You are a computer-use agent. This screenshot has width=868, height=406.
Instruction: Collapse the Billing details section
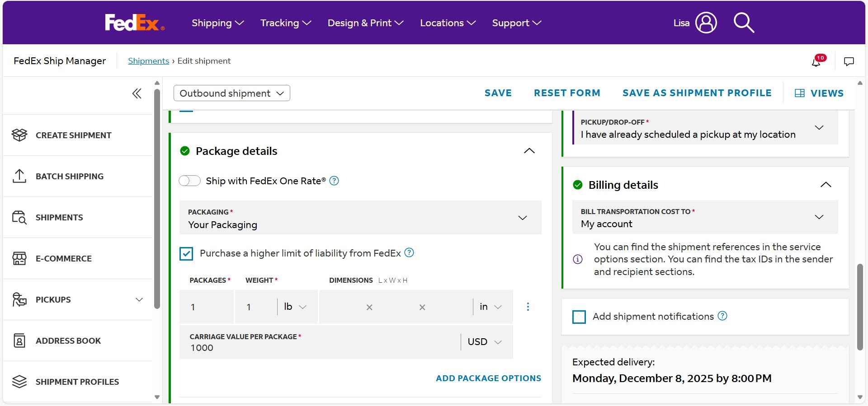click(826, 185)
